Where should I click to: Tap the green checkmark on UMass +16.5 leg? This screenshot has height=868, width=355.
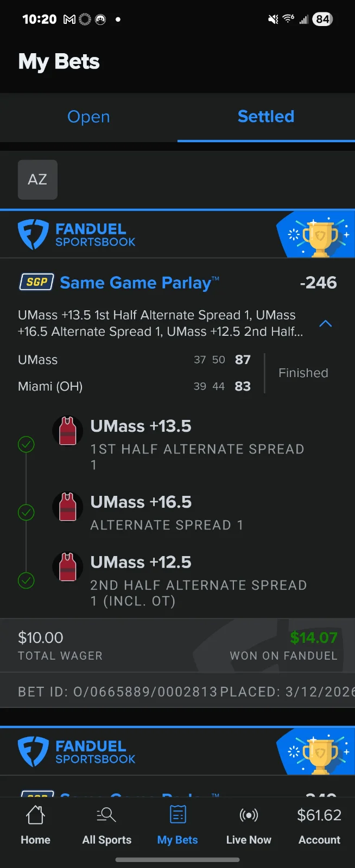(x=26, y=512)
